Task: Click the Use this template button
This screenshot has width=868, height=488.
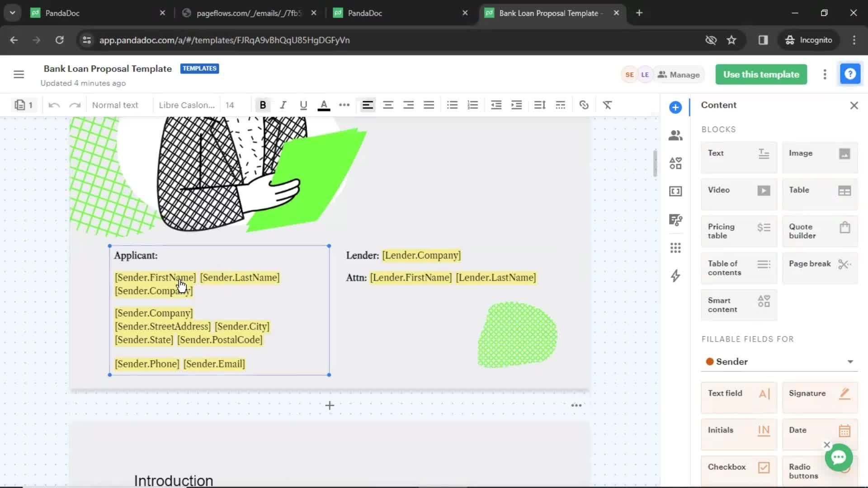Action: click(761, 74)
